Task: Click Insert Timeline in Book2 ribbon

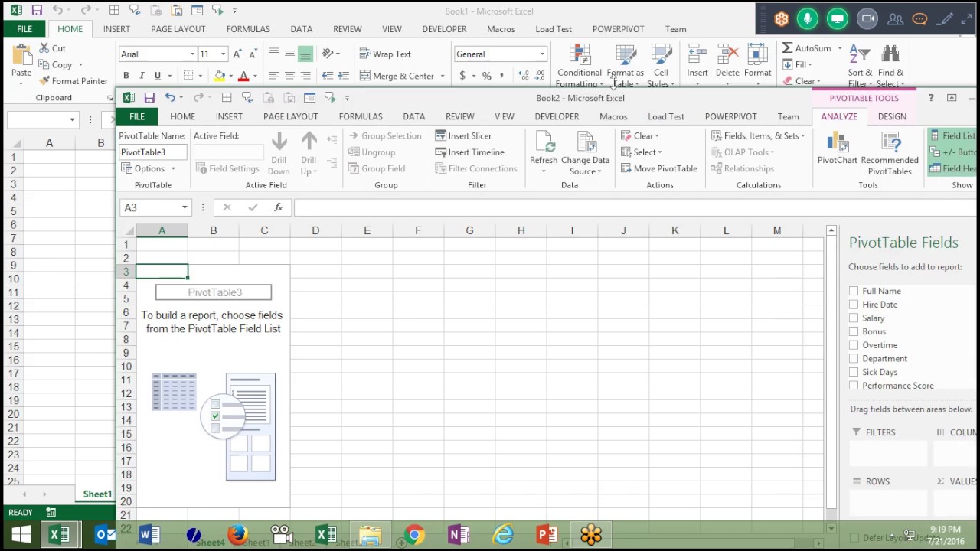Action: pos(469,152)
